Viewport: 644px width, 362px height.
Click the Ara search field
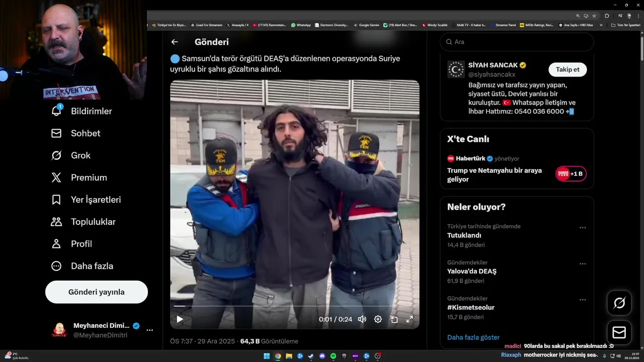pos(517,42)
